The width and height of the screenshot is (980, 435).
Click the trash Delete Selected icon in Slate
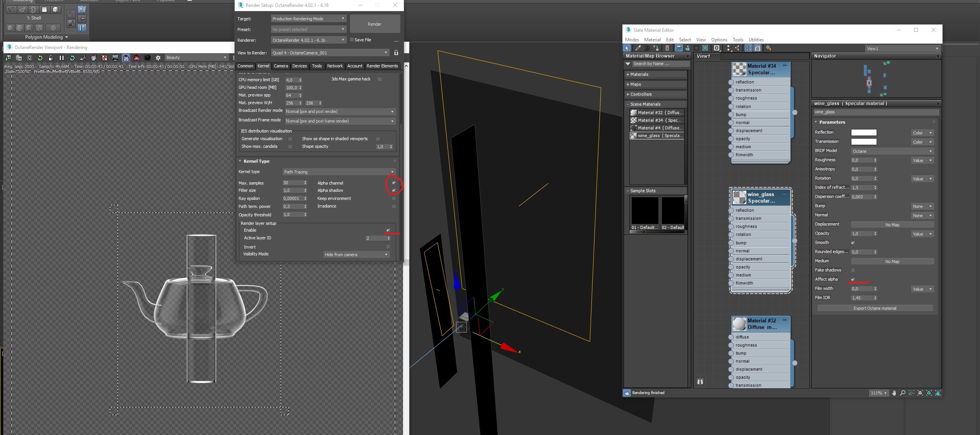pyautogui.click(x=667, y=48)
